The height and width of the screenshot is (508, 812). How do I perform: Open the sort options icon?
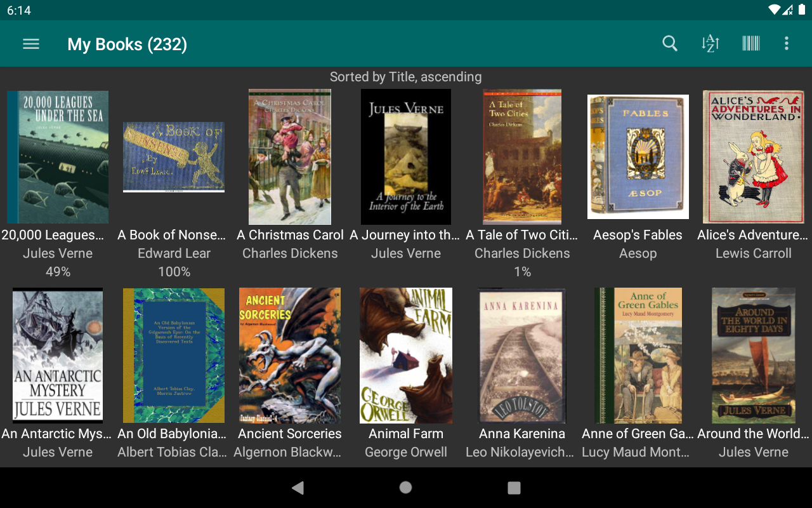tap(710, 43)
